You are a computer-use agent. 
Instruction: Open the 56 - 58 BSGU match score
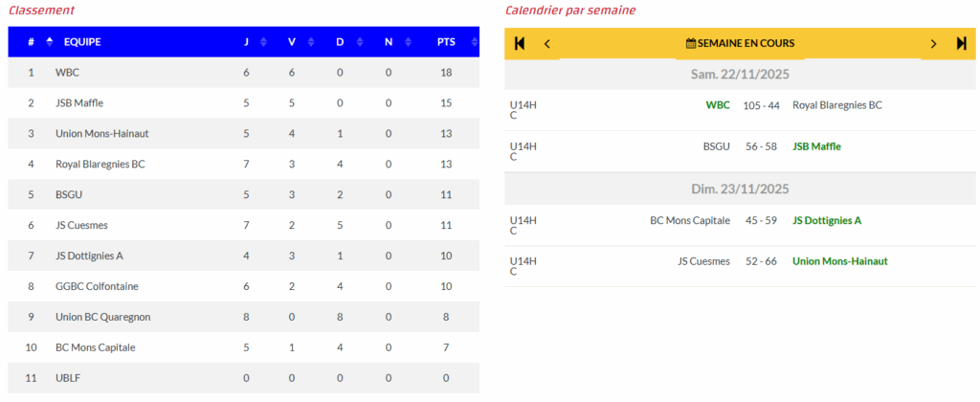point(761,146)
